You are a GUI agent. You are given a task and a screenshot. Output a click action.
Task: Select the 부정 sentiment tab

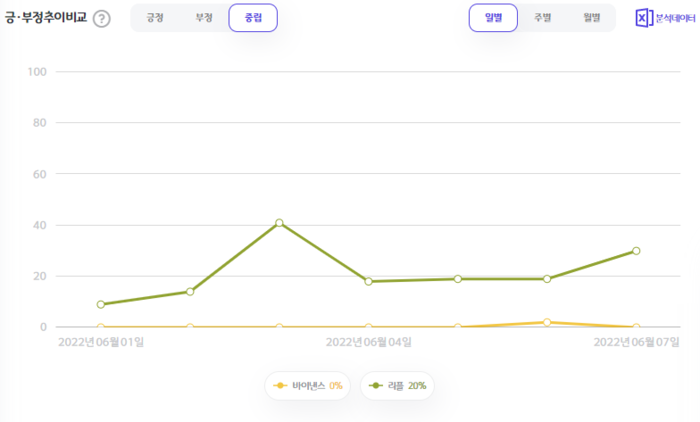(204, 18)
